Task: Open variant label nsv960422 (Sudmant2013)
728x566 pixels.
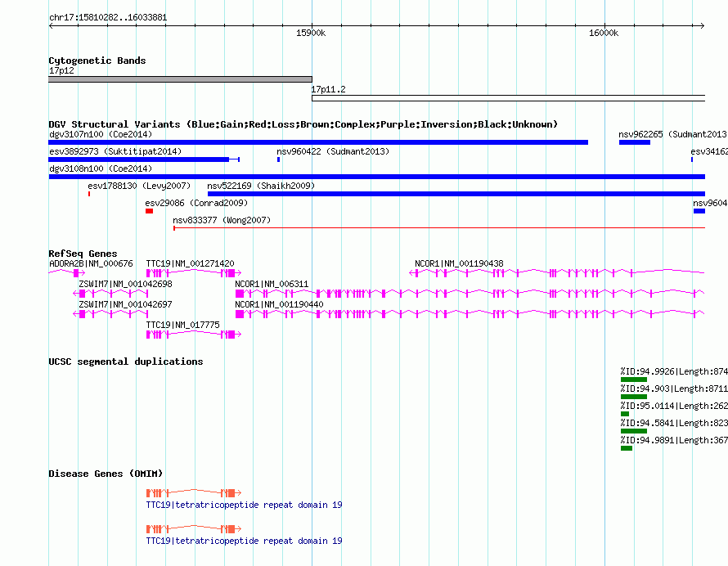Action: (333, 151)
